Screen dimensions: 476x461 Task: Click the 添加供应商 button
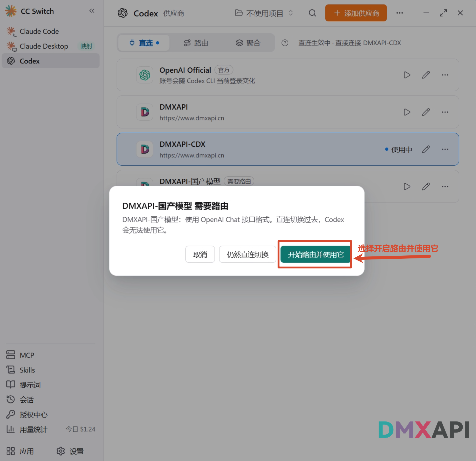[x=356, y=13]
